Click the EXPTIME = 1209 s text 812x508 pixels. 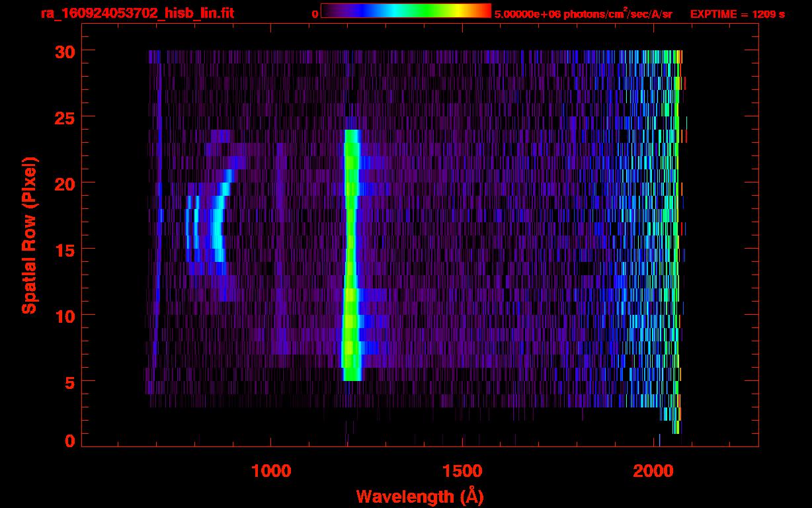click(x=737, y=14)
